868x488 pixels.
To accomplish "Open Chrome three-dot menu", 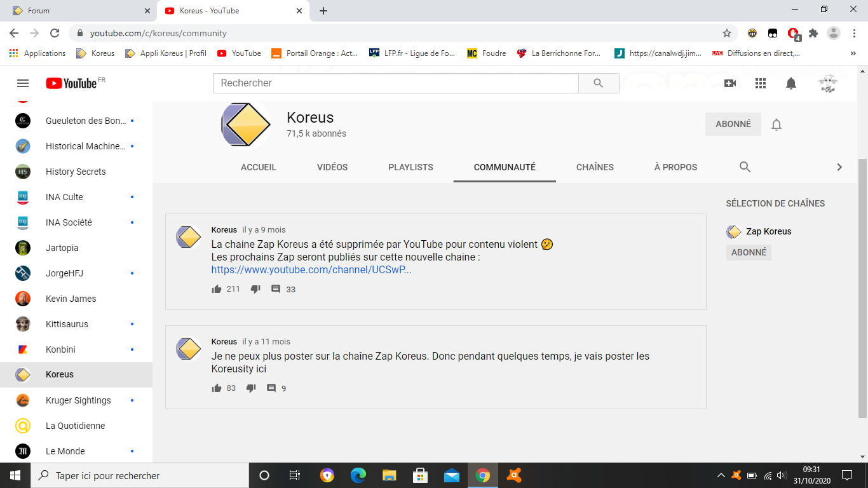I will click(x=854, y=33).
